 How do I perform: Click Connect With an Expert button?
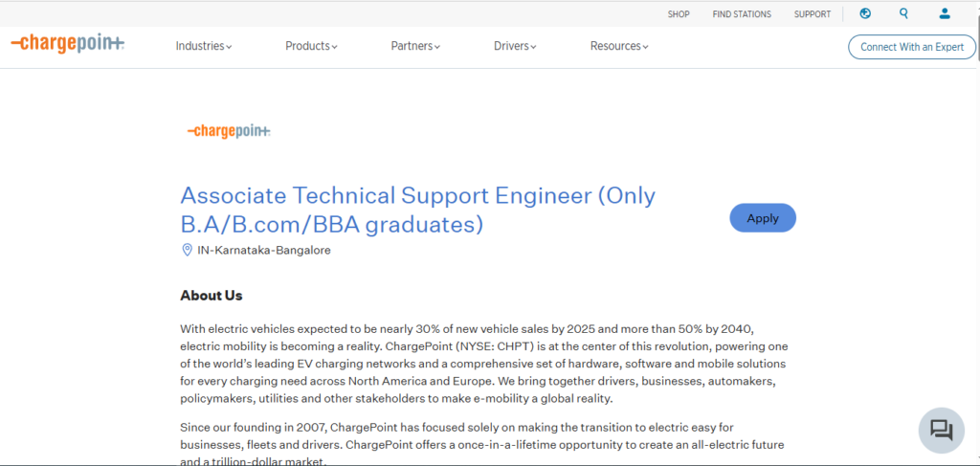912,47
